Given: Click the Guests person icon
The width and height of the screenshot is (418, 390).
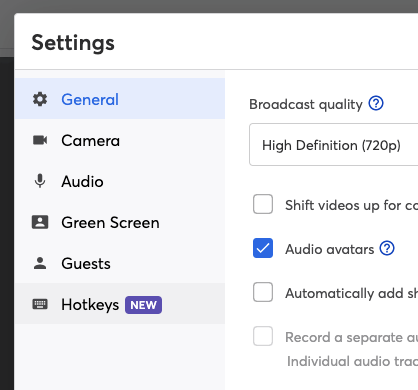Looking at the screenshot, I should click(x=40, y=263).
